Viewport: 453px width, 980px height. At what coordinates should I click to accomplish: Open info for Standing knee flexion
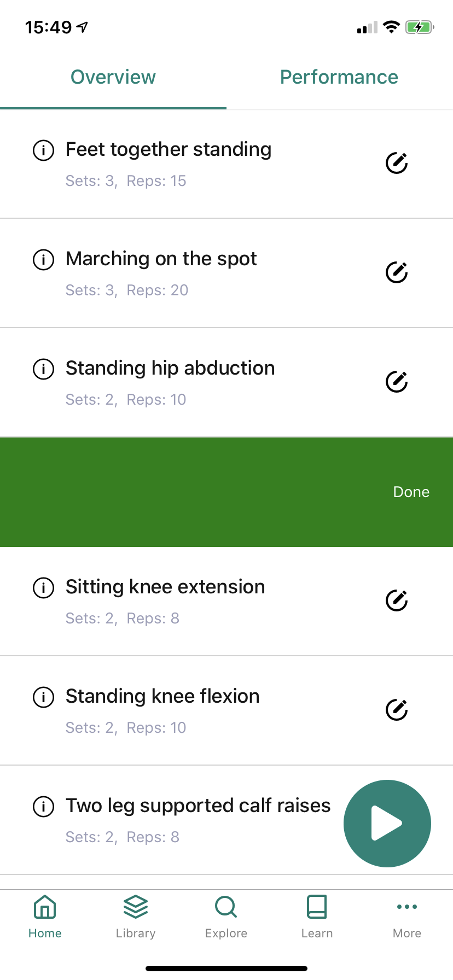tap(43, 697)
